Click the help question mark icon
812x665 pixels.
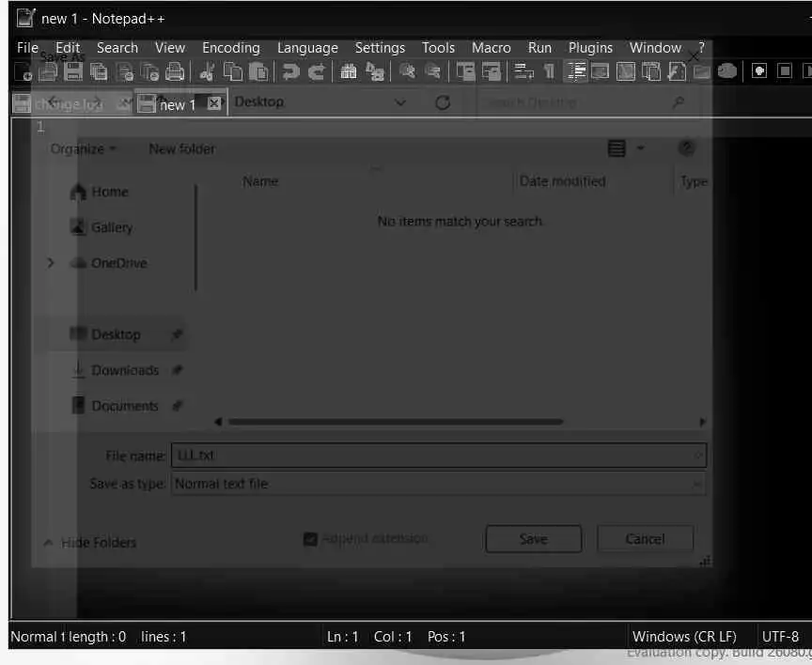pyautogui.click(x=686, y=148)
